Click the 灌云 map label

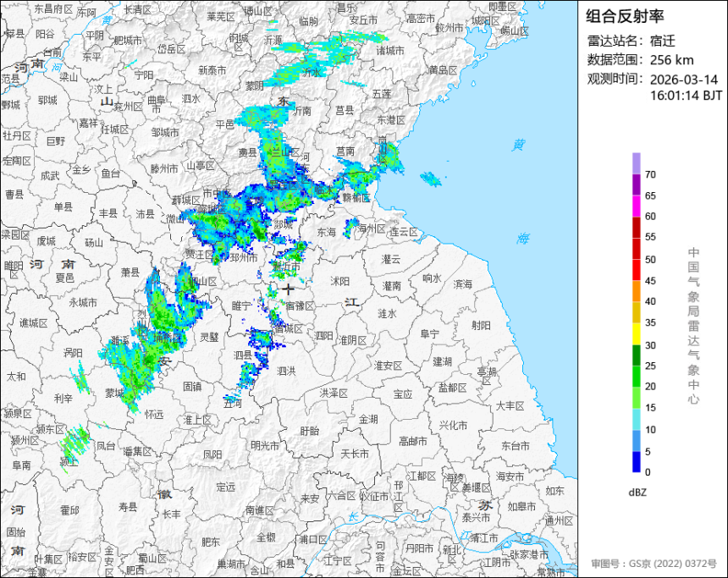(x=391, y=260)
